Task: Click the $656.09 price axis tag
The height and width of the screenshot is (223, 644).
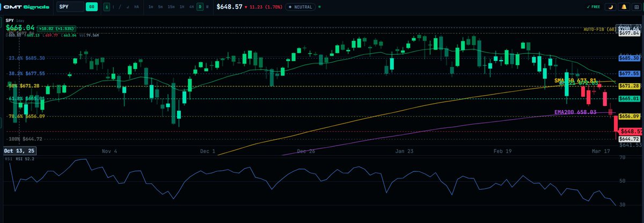Action: pos(630,117)
